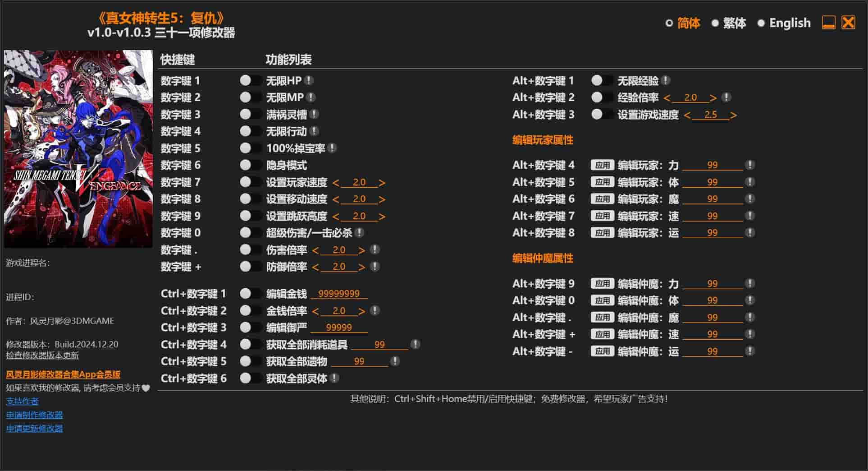
Task: Click the info icon beside 无限经验
Action: click(x=666, y=80)
